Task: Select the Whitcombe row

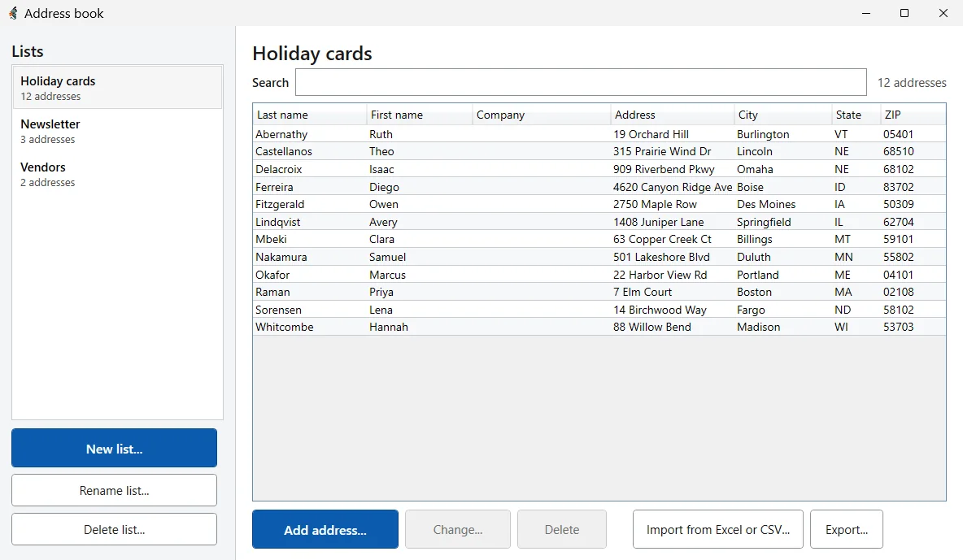Action: pos(599,327)
